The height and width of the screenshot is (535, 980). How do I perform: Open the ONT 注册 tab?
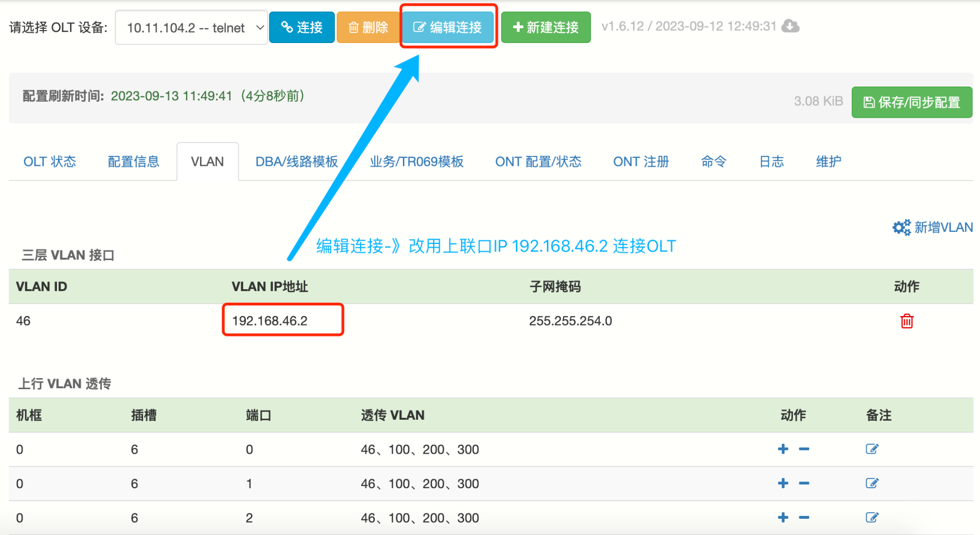[641, 162]
